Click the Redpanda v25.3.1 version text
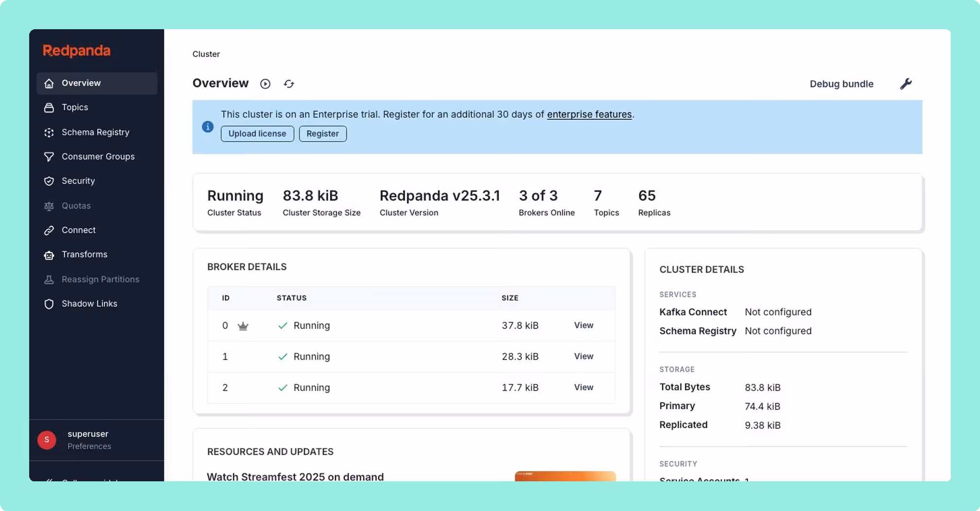The height and width of the screenshot is (511, 980). coord(440,196)
